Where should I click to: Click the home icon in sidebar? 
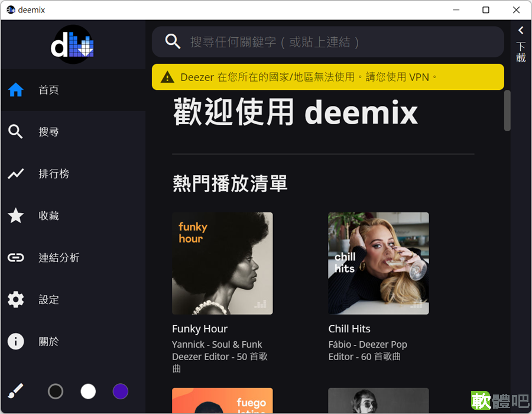(15, 90)
